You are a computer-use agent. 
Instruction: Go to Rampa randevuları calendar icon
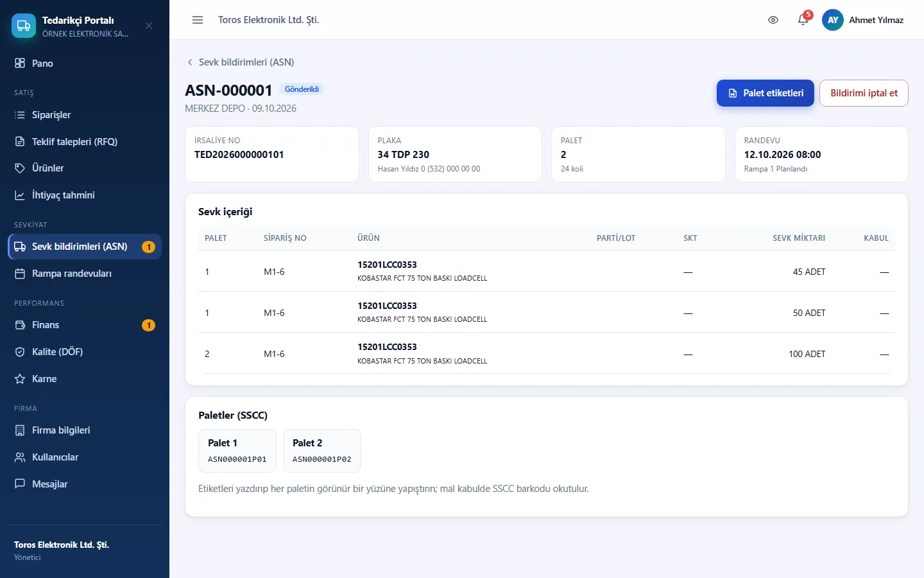coord(20,274)
